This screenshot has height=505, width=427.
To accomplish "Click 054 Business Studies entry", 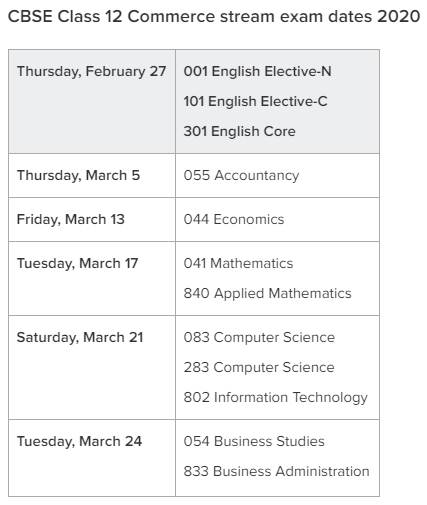I will click(x=254, y=441).
